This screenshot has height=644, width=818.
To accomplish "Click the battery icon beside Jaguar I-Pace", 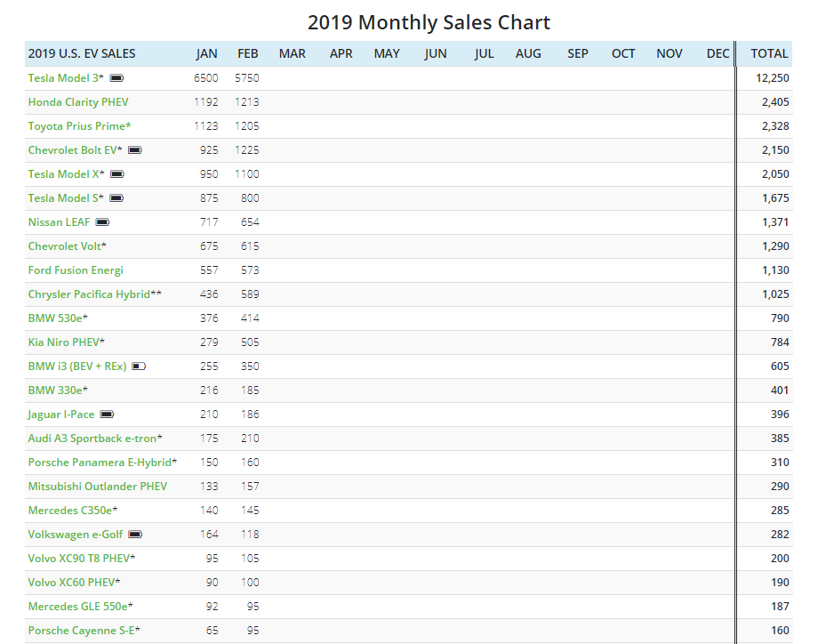I will pyautogui.click(x=108, y=415).
